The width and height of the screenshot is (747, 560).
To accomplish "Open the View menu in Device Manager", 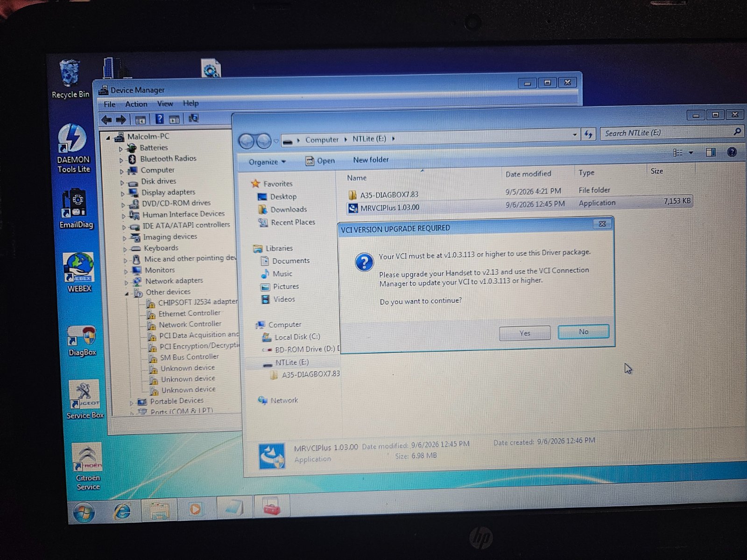I will (x=165, y=104).
